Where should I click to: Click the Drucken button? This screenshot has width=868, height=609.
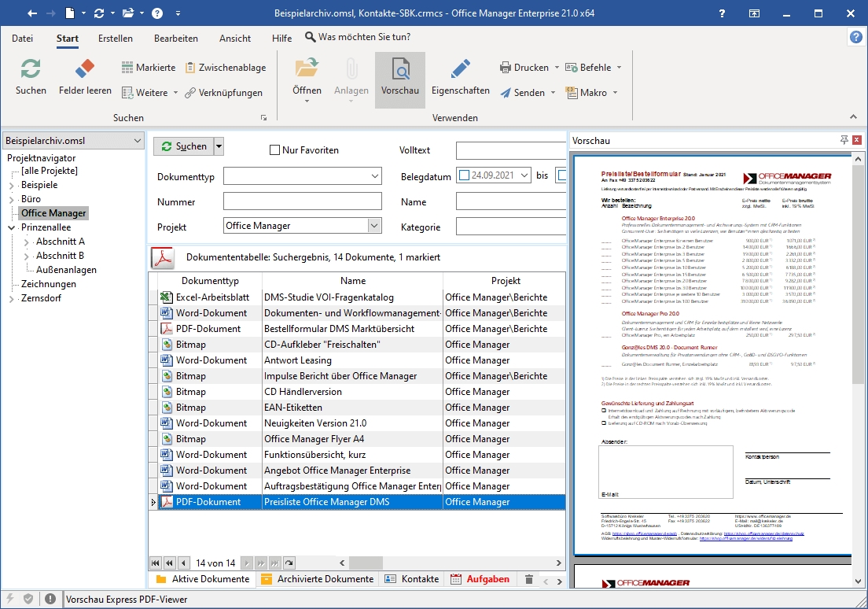point(524,68)
